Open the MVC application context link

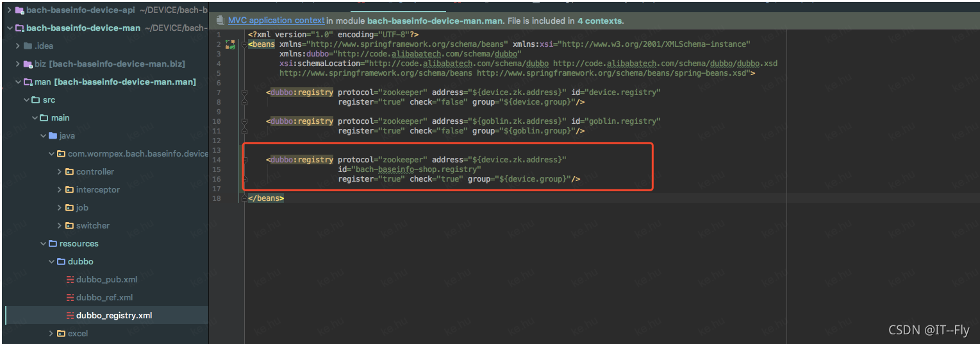point(276,21)
